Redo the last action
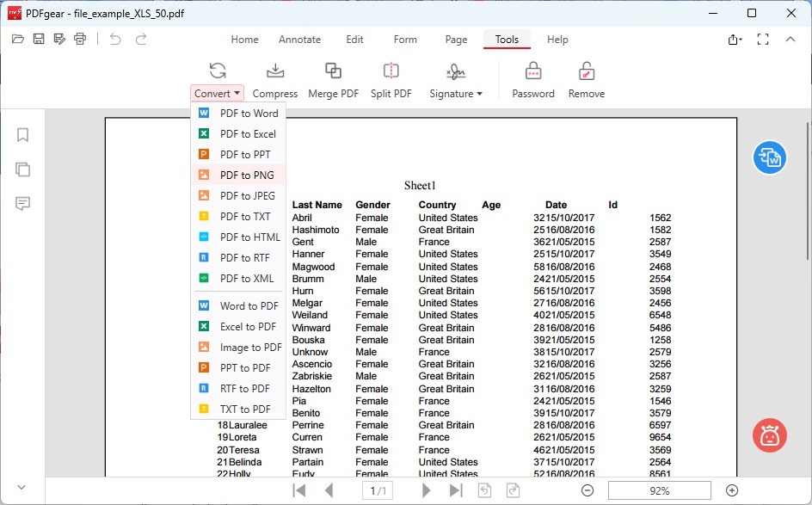This screenshot has height=505, width=812. pyautogui.click(x=143, y=39)
